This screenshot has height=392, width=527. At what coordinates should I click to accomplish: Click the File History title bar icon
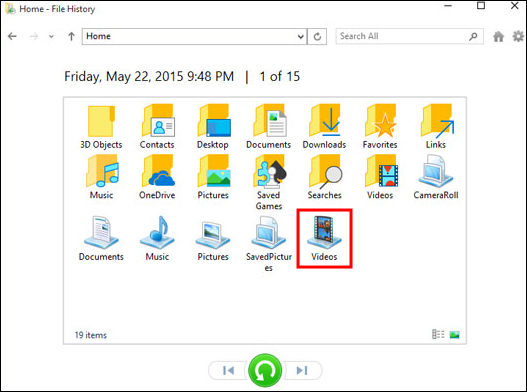pos(10,9)
